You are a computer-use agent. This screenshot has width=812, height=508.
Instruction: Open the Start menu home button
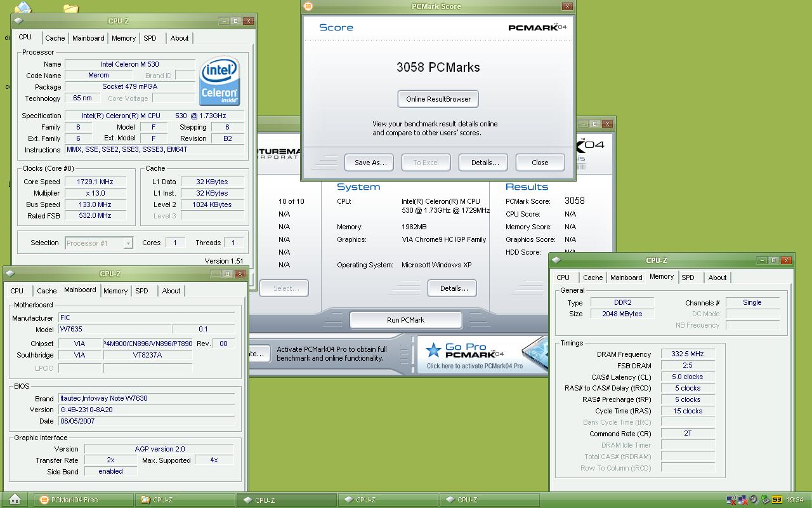[x=15, y=500]
